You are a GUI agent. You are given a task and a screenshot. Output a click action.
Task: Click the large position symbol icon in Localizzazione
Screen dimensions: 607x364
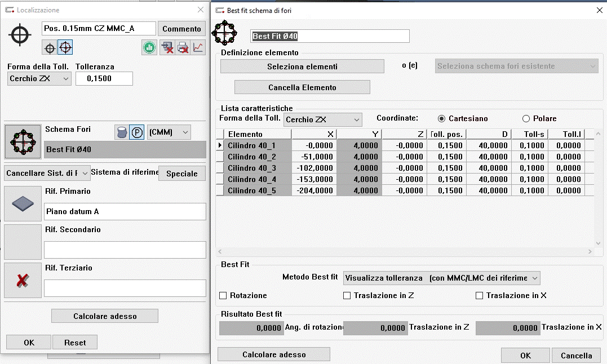point(20,35)
